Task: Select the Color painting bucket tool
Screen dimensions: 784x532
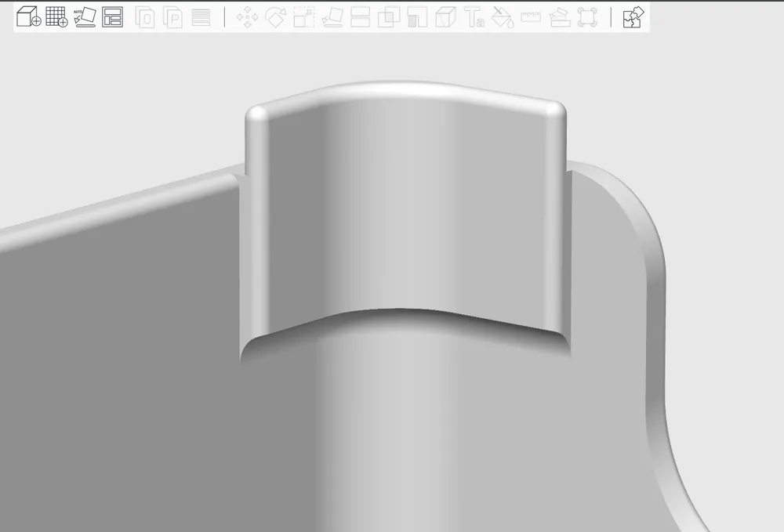Action: [503, 17]
